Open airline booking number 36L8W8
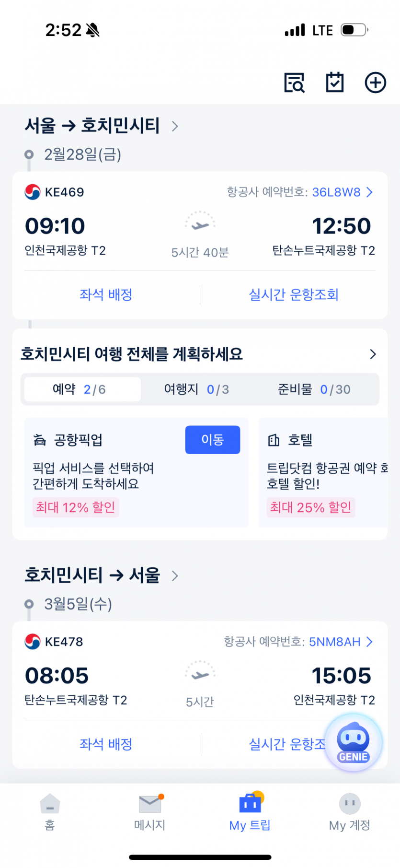Image resolution: width=400 pixels, height=868 pixels. tap(336, 192)
